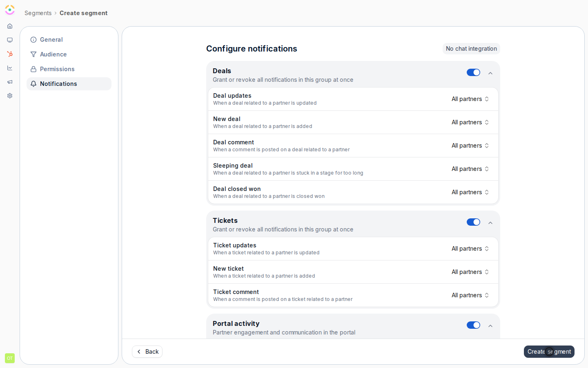Click the Portal activity group title
The width and height of the screenshot is (588, 368).
236,323
